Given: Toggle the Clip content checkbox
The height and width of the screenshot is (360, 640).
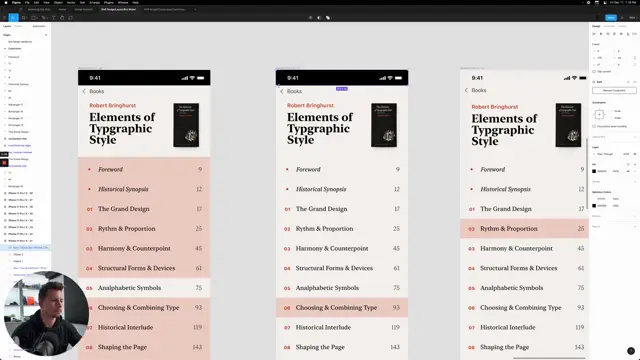Looking at the screenshot, I should pyautogui.click(x=594, y=71).
